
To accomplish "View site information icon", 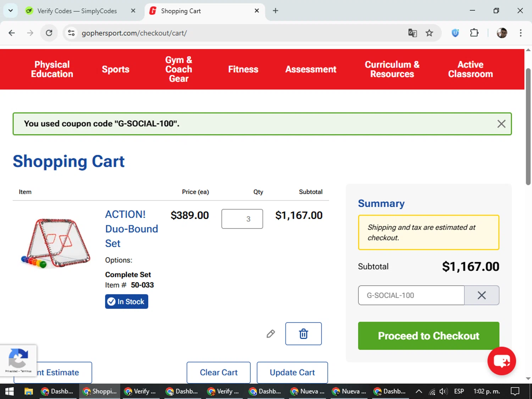I will point(71,33).
